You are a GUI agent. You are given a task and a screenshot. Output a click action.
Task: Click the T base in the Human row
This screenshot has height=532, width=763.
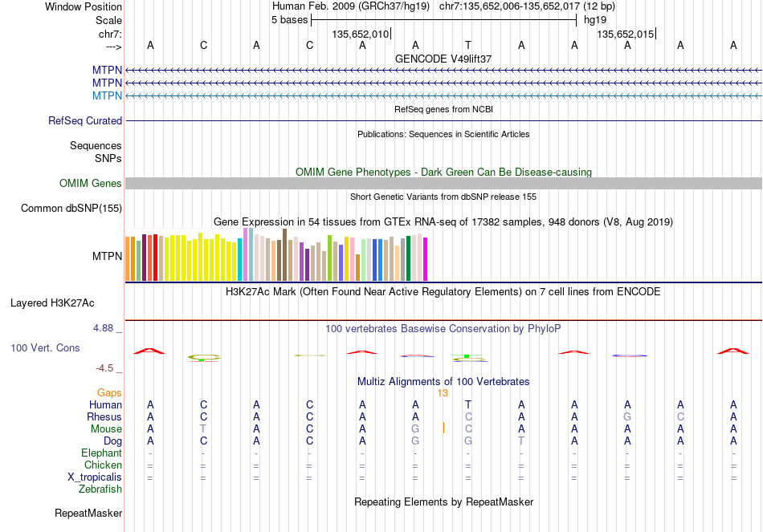tap(468, 404)
